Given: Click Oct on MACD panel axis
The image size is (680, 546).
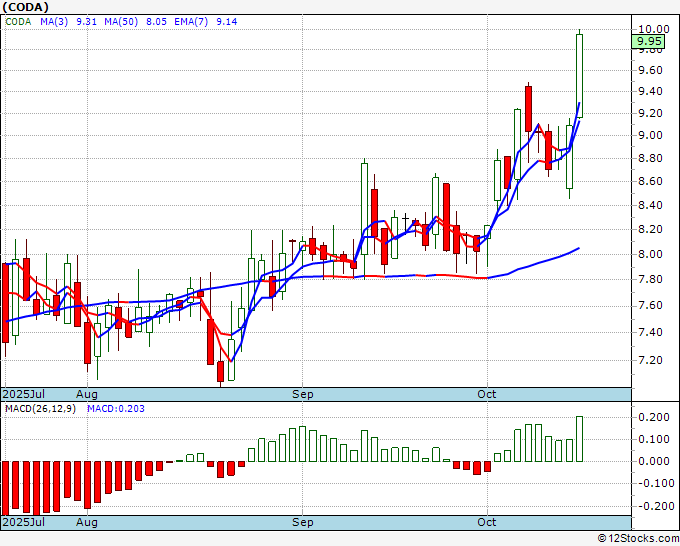Looking at the screenshot, I should (x=487, y=522).
